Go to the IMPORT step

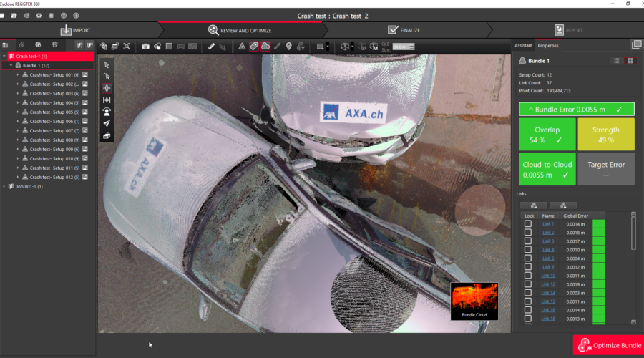[x=76, y=30]
